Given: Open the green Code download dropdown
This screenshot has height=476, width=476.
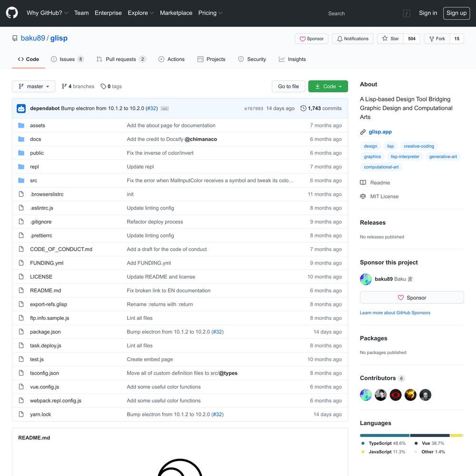Looking at the screenshot, I should click(328, 87).
